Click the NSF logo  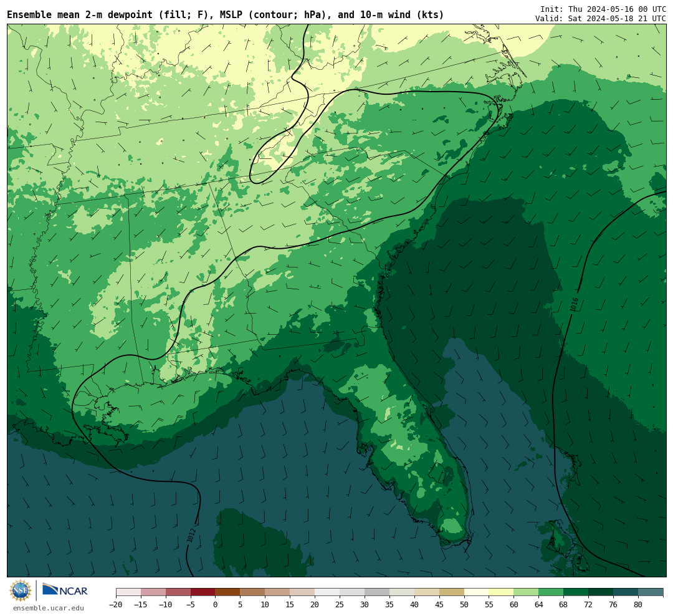click(21, 590)
